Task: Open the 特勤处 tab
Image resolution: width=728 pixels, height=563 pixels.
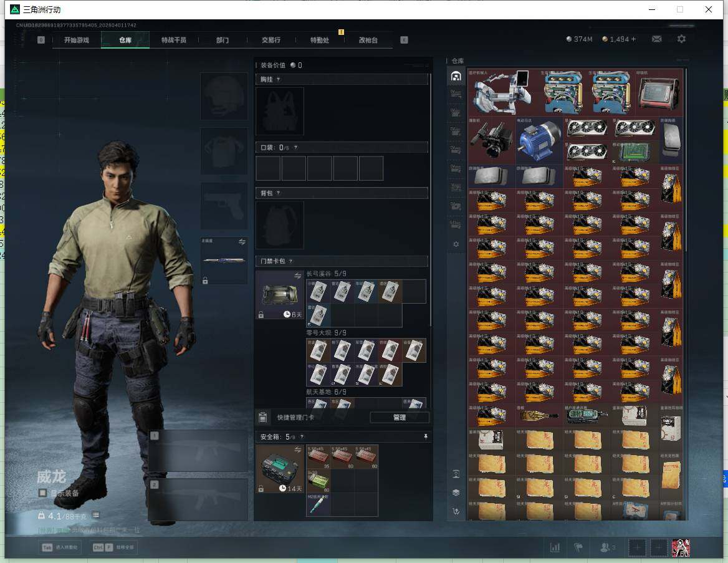Action: click(x=319, y=40)
